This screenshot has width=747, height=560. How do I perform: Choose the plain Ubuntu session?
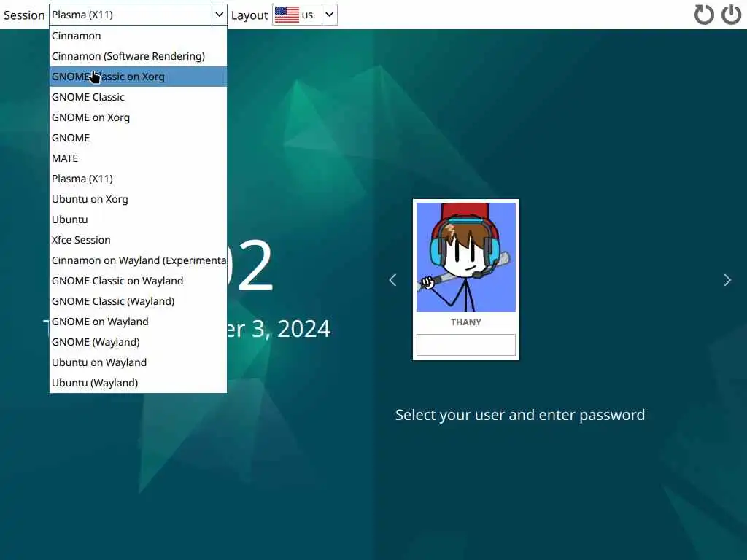138,219
